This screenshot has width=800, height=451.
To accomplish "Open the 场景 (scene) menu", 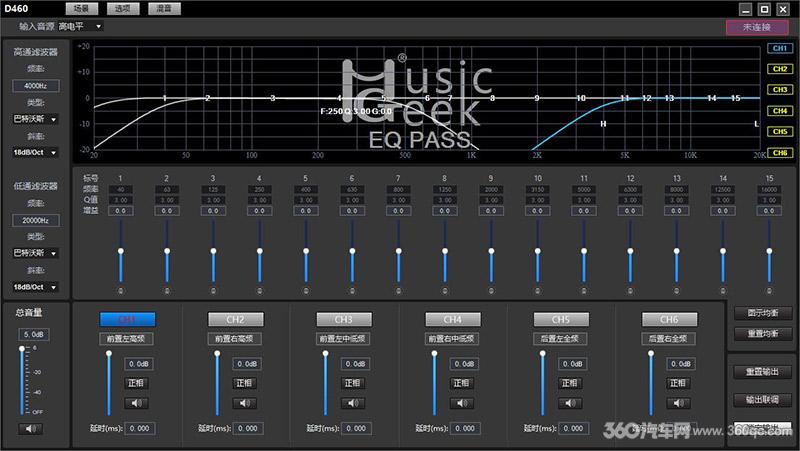I will coord(82,9).
